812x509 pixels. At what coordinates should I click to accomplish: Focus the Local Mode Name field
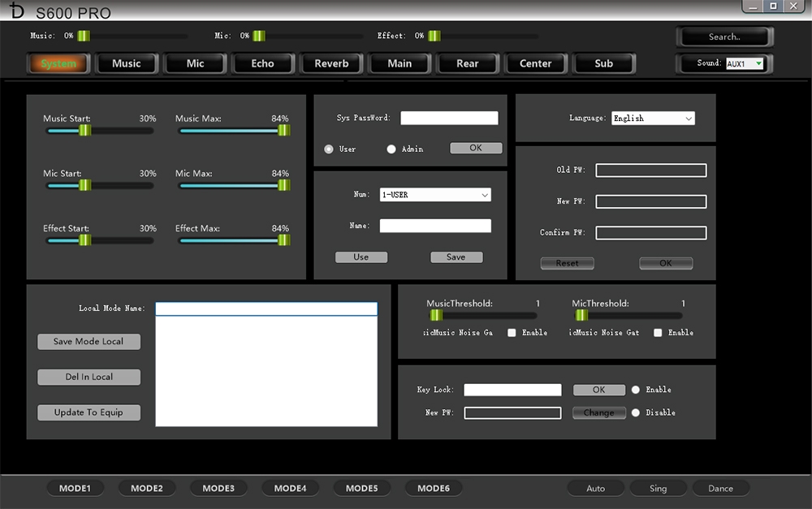[266, 309]
